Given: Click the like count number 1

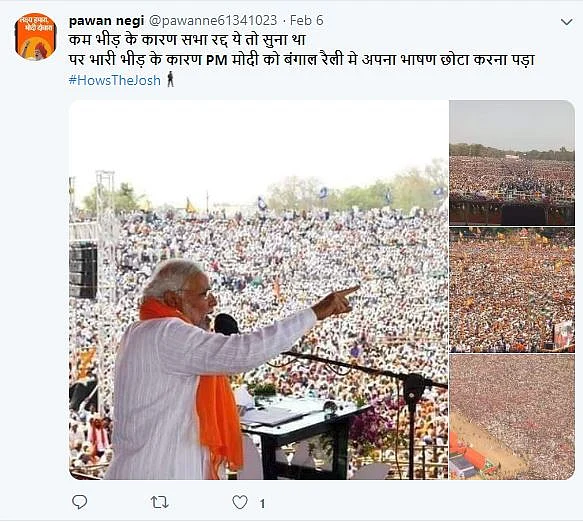Looking at the screenshot, I should [x=262, y=504].
